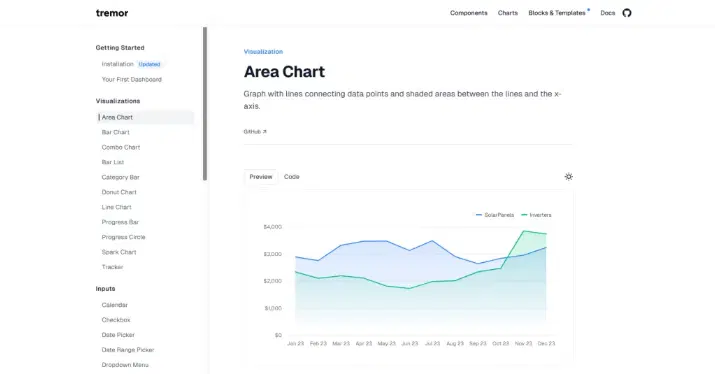This screenshot has width=715, height=374.
Task: Open Charts in top navigation
Action: 508,13
